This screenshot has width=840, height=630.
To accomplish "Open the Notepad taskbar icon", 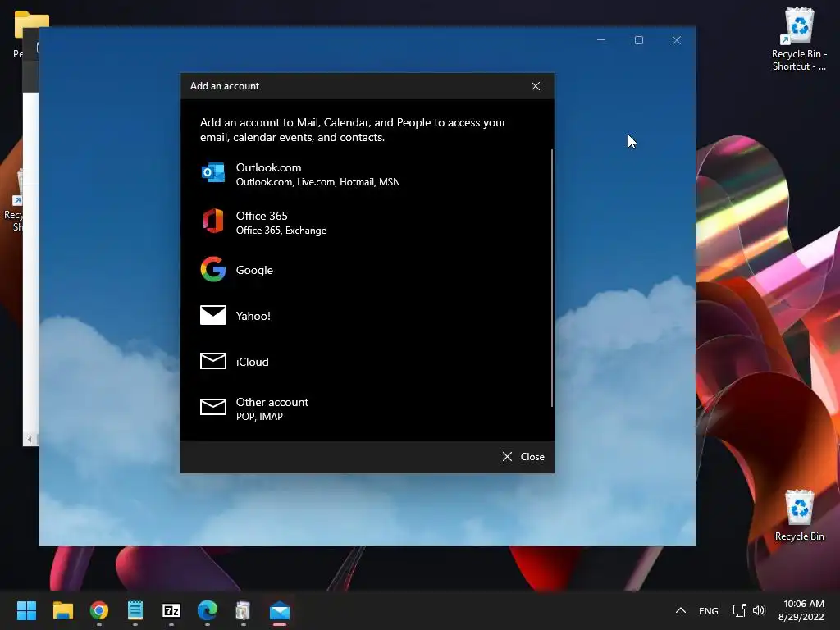I will pos(135,610).
